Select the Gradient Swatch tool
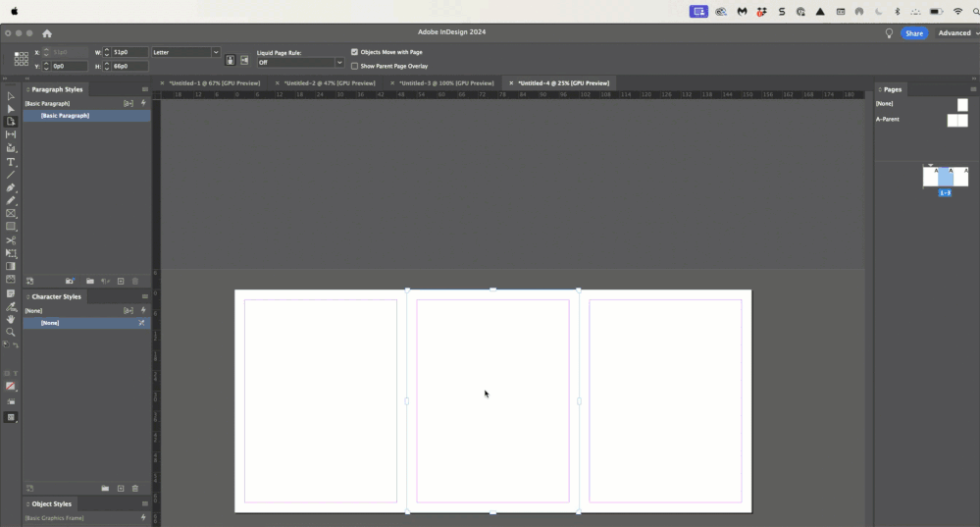The width and height of the screenshot is (980, 527). pyautogui.click(x=11, y=266)
